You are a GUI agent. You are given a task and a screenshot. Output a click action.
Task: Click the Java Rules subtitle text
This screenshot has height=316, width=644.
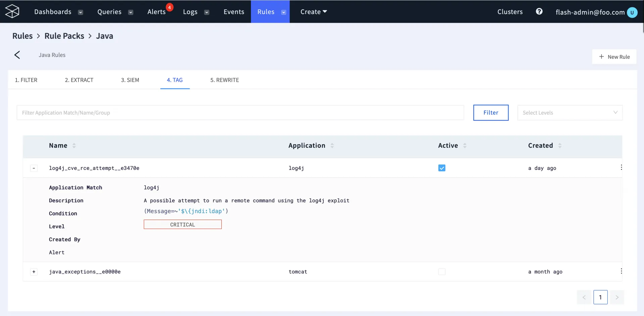(x=52, y=55)
